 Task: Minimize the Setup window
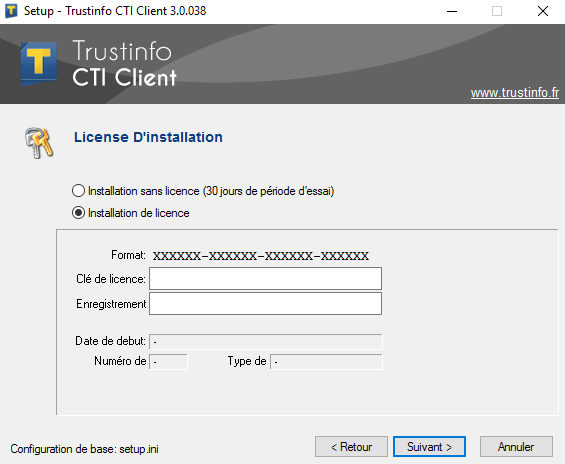pyautogui.click(x=452, y=11)
